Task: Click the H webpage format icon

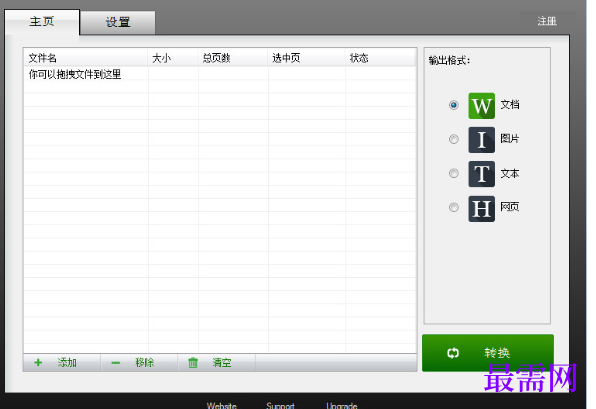Action: click(482, 209)
